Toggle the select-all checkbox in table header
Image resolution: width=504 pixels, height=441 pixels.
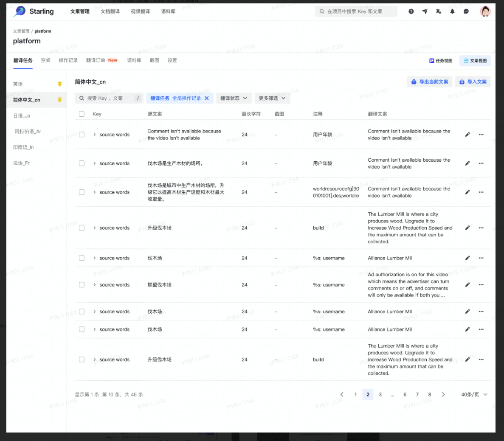tap(82, 114)
